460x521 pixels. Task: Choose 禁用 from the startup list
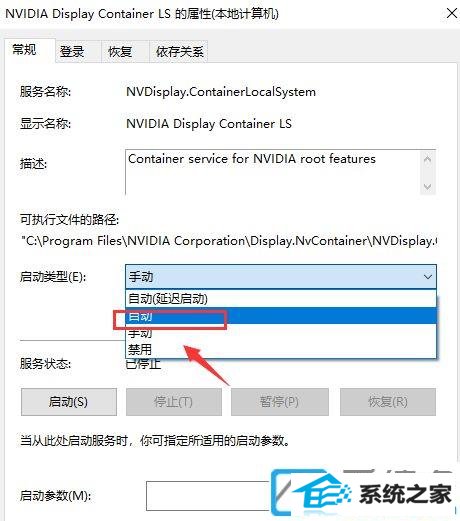pyautogui.click(x=281, y=349)
